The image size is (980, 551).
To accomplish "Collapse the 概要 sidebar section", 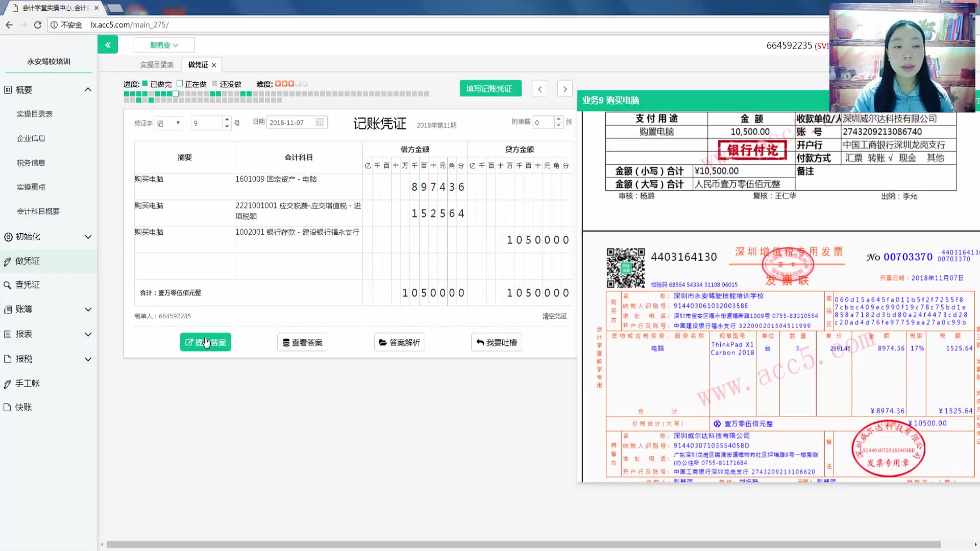I will 88,90.
